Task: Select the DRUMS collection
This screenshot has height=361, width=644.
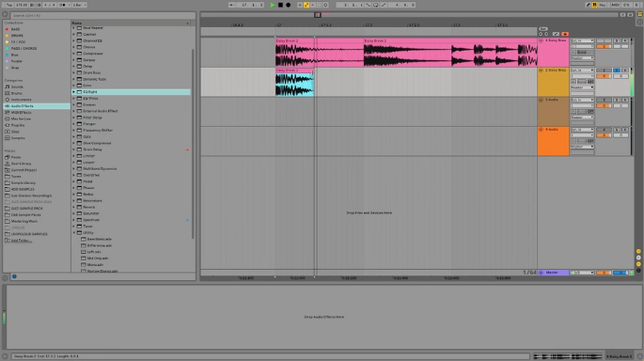Action: pos(17,36)
